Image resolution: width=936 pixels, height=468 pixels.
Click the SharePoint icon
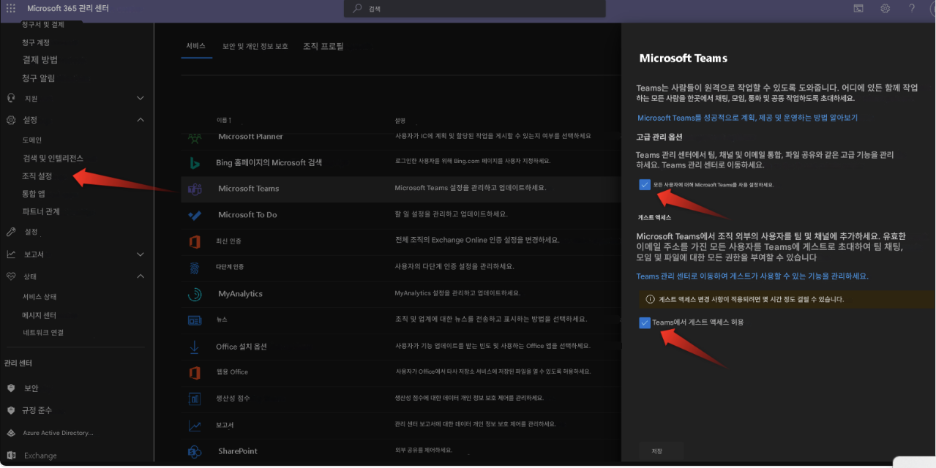pos(195,451)
